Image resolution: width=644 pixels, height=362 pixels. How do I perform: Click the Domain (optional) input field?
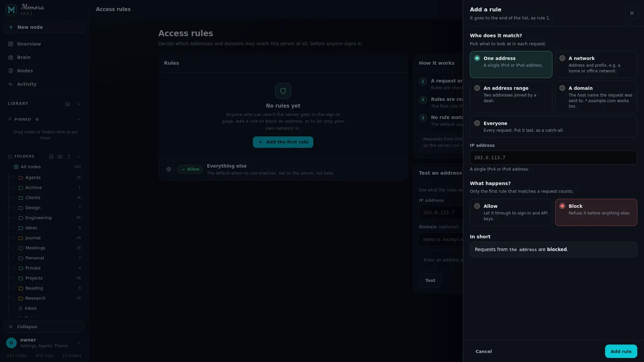point(441,239)
